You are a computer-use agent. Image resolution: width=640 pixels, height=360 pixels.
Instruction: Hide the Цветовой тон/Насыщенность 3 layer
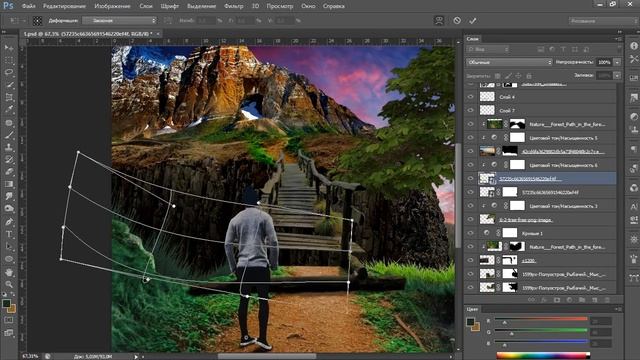471,206
